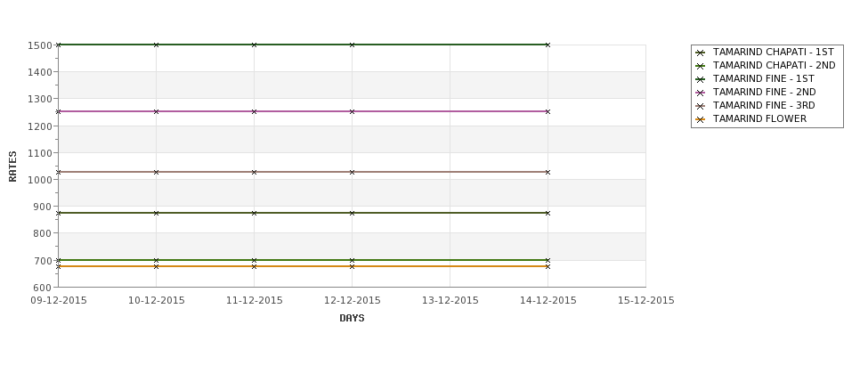
Task: Click the TAMARIND CHAPATI - 1ST legend marker
Action: pyautogui.click(x=701, y=53)
